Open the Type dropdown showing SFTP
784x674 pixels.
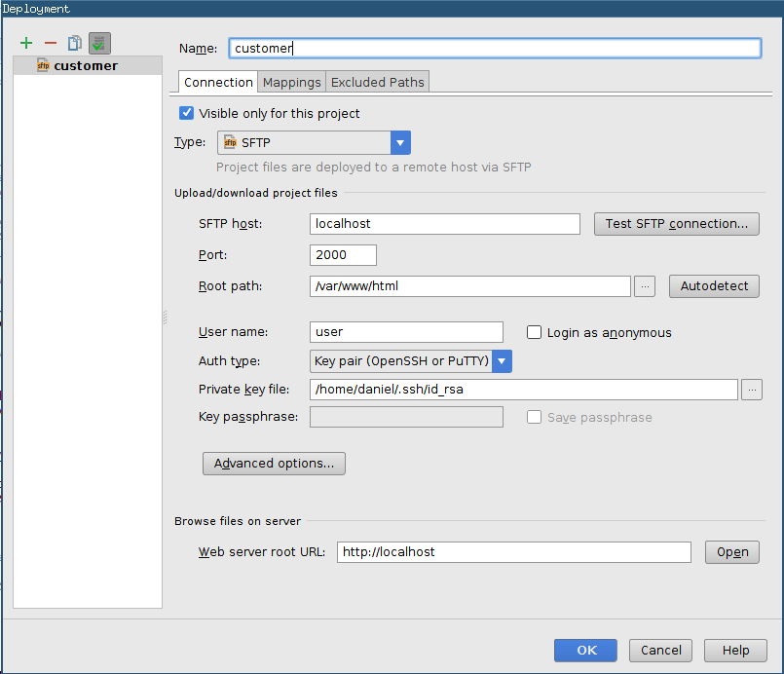399,142
